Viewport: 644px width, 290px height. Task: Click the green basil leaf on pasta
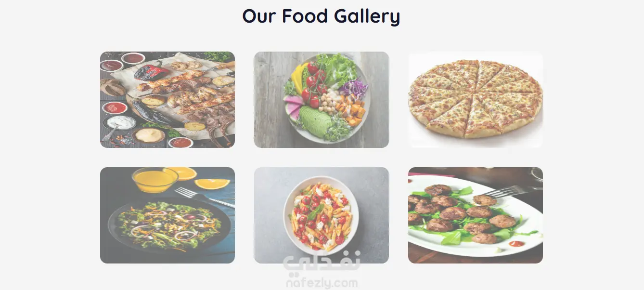pos(315,211)
